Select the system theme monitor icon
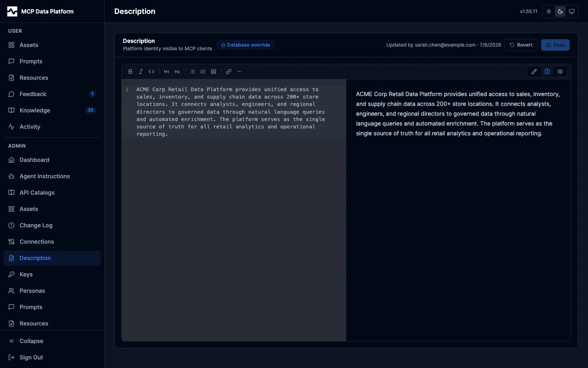Image resolution: width=588 pixels, height=368 pixels. pyautogui.click(x=572, y=11)
